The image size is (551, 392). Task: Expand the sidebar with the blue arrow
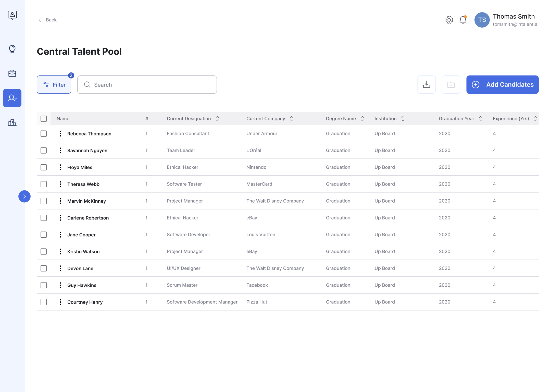[24, 196]
